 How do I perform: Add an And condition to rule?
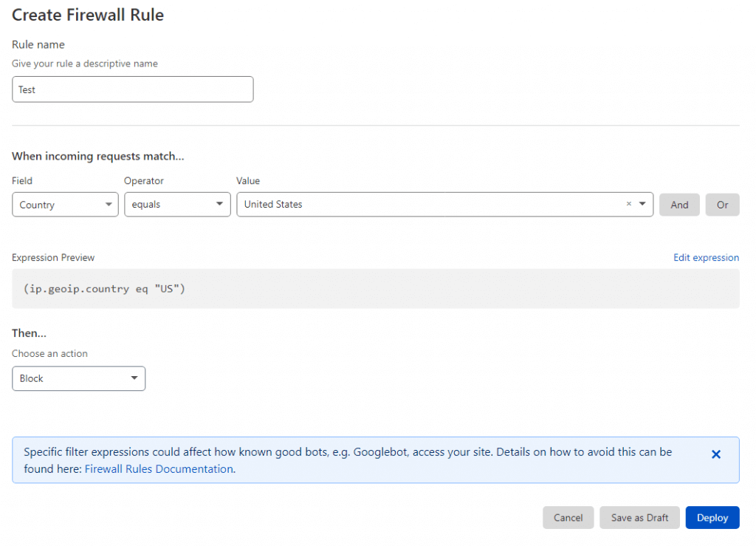[x=679, y=205]
